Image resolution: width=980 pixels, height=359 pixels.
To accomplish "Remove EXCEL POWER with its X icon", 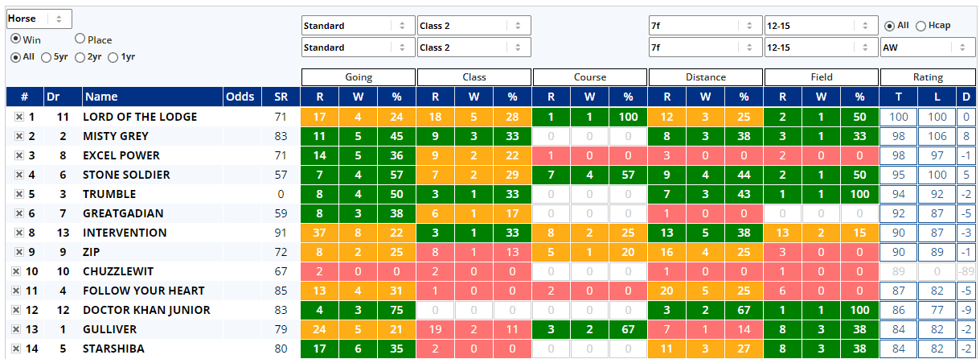I will (18, 155).
